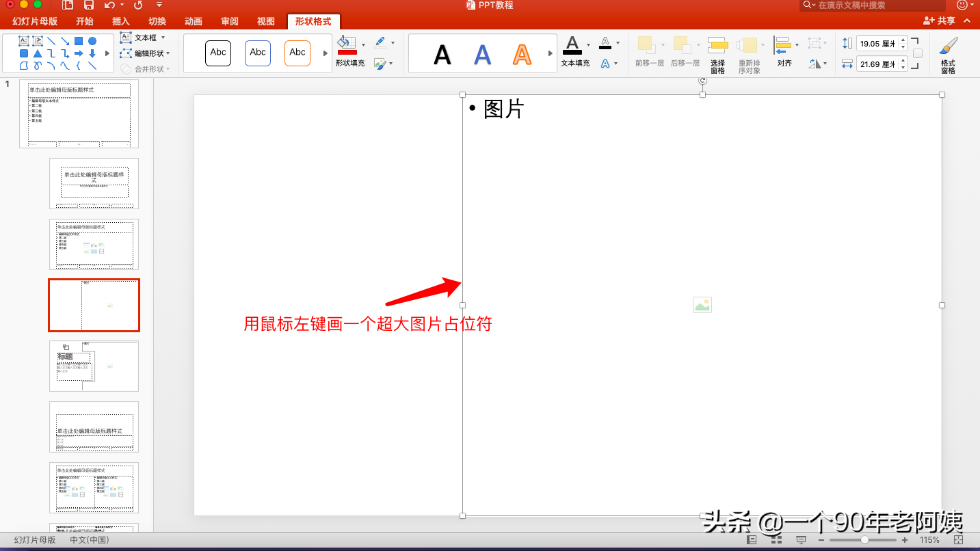This screenshot has height=551, width=980.
Task: Select the vertical text box shape
Action: tap(38, 41)
